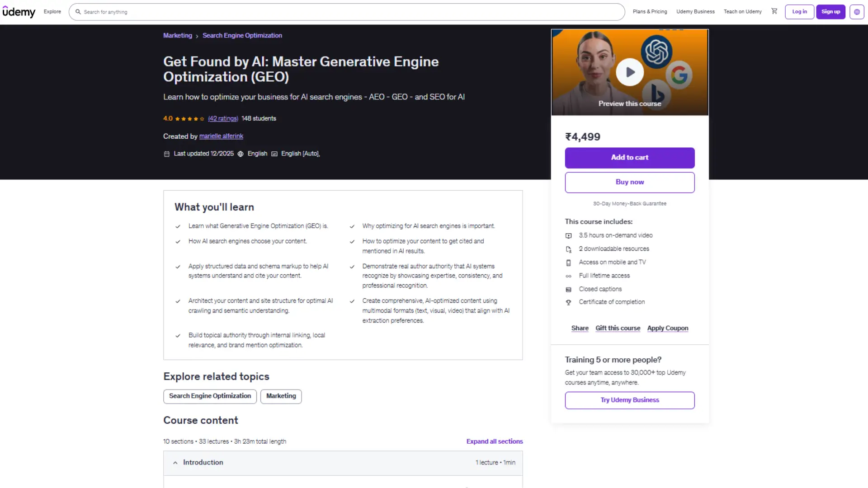Image resolution: width=868 pixels, height=488 pixels.
Task: Add this course to cart
Action: [x=629, y=158]
